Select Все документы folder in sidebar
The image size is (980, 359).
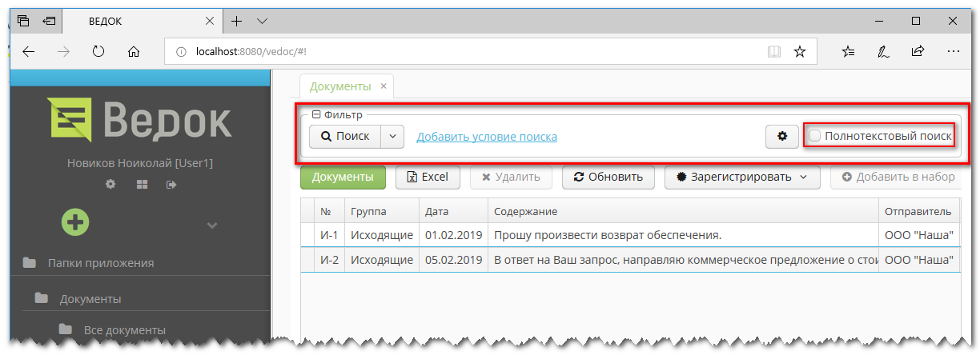click(124, 329)
